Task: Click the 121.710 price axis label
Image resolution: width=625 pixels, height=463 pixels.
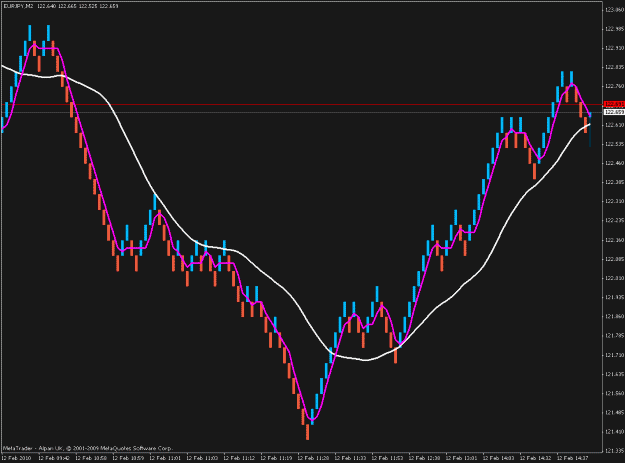Action: pyautogui.click(x=614, y=355)
